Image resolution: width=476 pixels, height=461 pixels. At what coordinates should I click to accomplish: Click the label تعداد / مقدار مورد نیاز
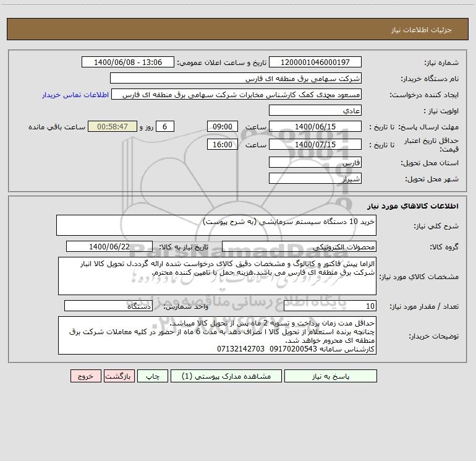click(424, 307)
